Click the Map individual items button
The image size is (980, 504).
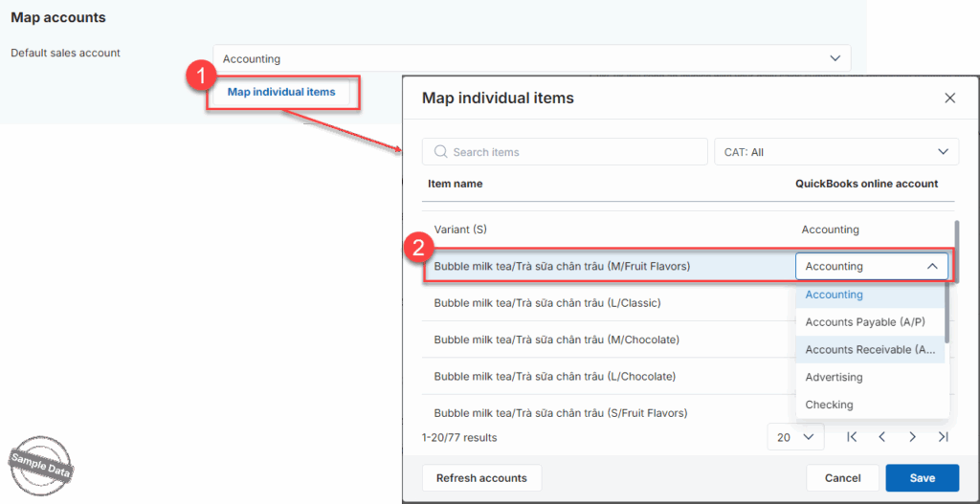281,93
